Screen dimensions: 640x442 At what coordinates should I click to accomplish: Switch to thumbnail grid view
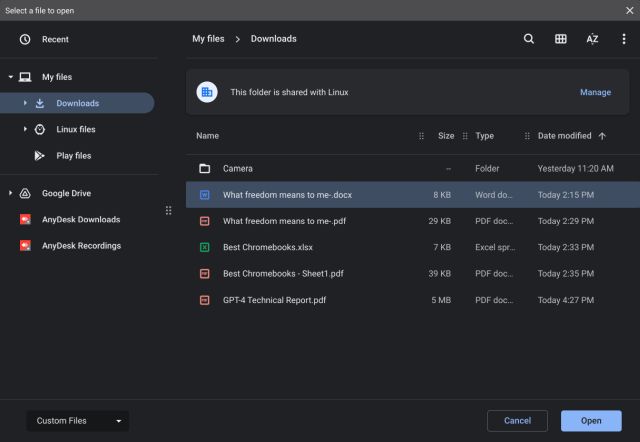[561, 39]
